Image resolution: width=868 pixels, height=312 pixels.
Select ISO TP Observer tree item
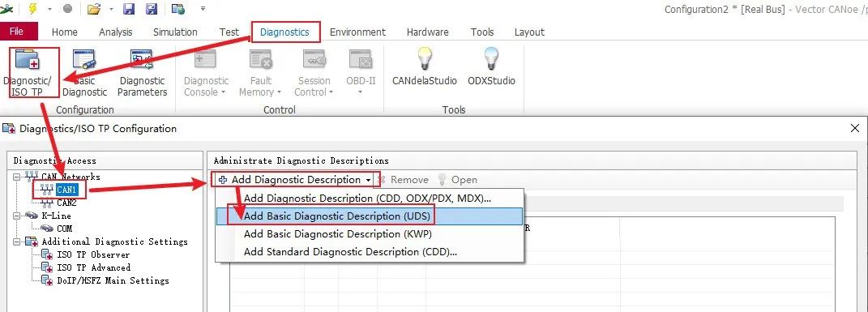tap(93, 255)
